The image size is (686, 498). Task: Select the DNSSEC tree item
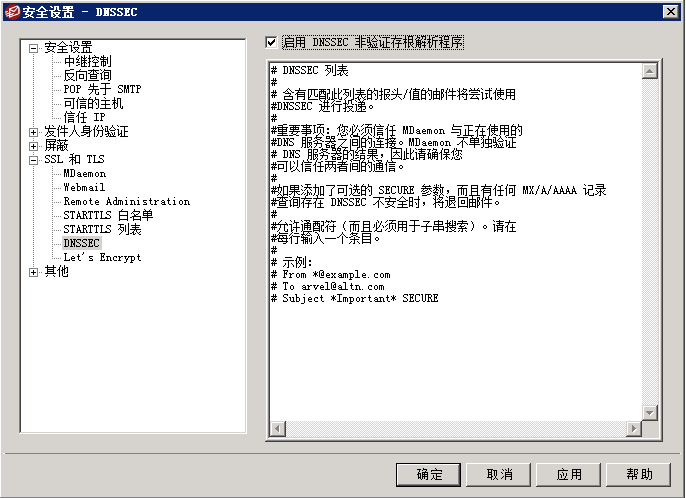pos(82,243)
